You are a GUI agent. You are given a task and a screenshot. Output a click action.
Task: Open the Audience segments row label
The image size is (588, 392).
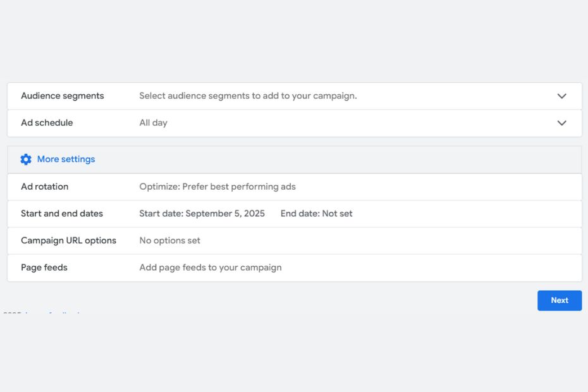(x=62, y=96)
